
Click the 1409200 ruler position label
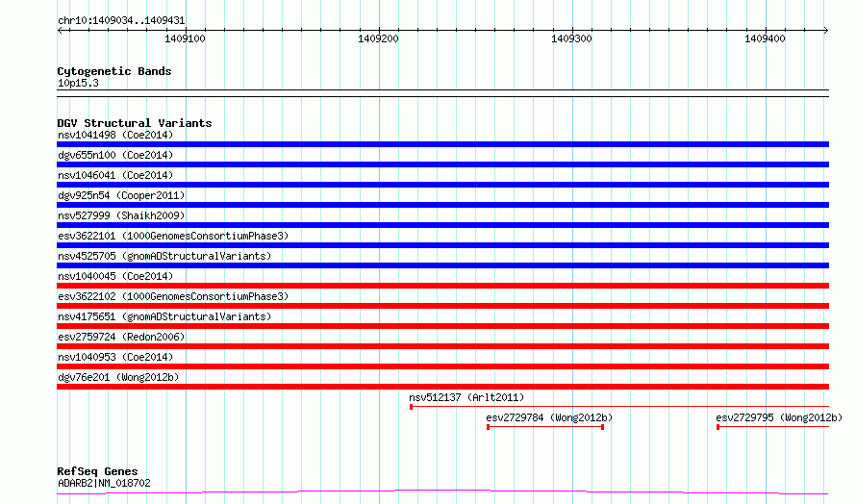point(378,38)
